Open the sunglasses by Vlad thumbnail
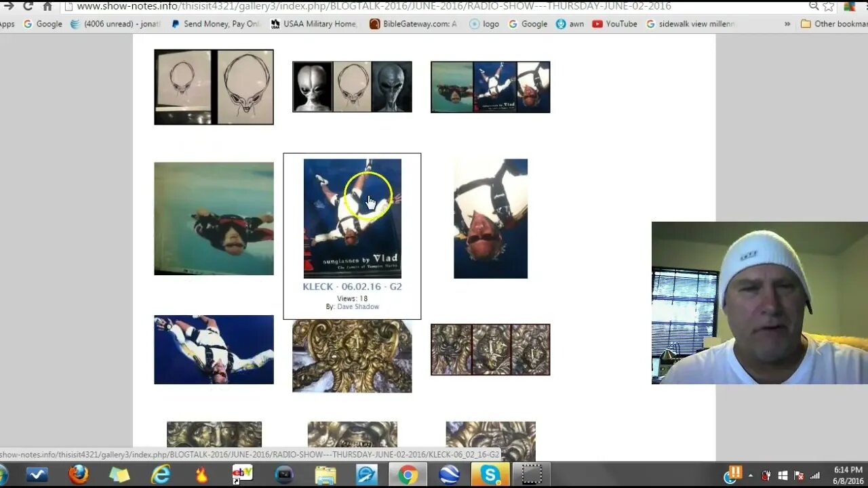Screen dimensions: 868x488 352,218
